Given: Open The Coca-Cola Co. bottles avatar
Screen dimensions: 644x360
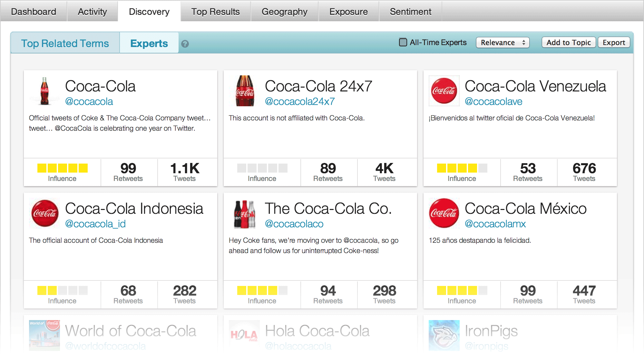Looking at the screenshot, I should point(244,213).
